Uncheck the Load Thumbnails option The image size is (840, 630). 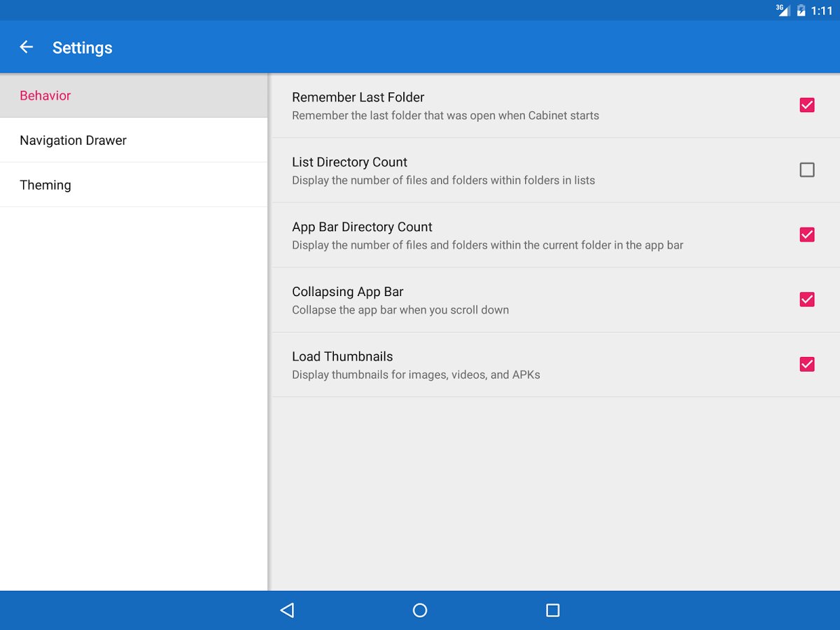[x=806, y=364]
